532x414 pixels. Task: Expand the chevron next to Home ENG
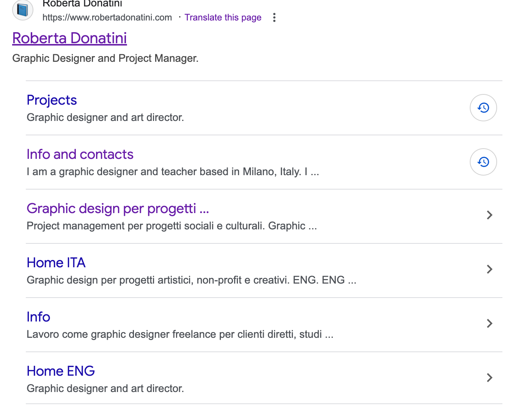click(489, 378)
